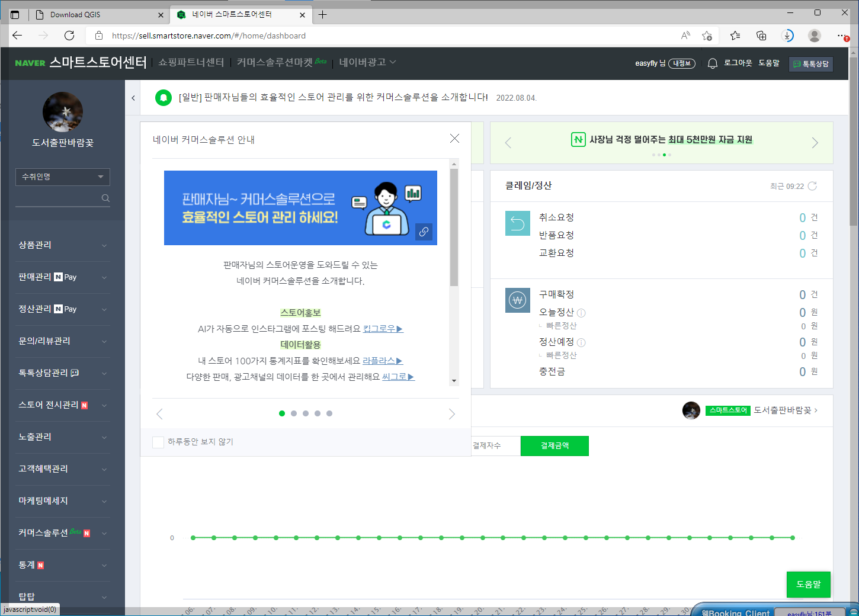Close the commerce solution popup

(454, 138)
